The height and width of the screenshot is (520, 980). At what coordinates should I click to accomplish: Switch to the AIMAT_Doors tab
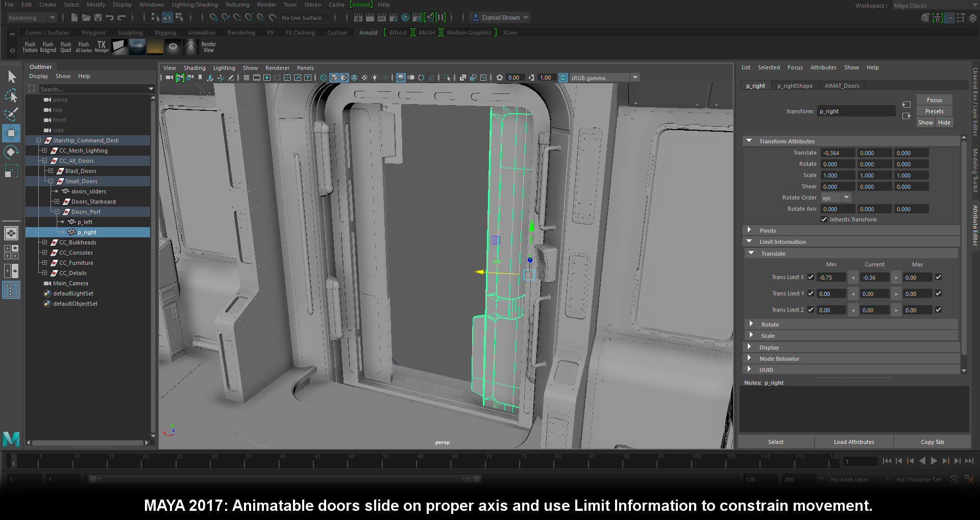[x=842, y=86]
